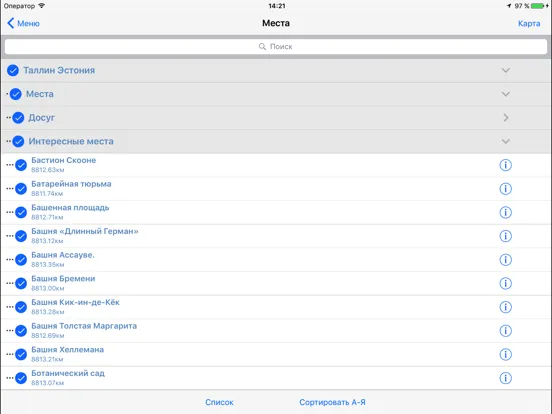This screenshot has height=414, width=552.
Task: Click the search magnifier icon
Action: (x=262, y=46)
